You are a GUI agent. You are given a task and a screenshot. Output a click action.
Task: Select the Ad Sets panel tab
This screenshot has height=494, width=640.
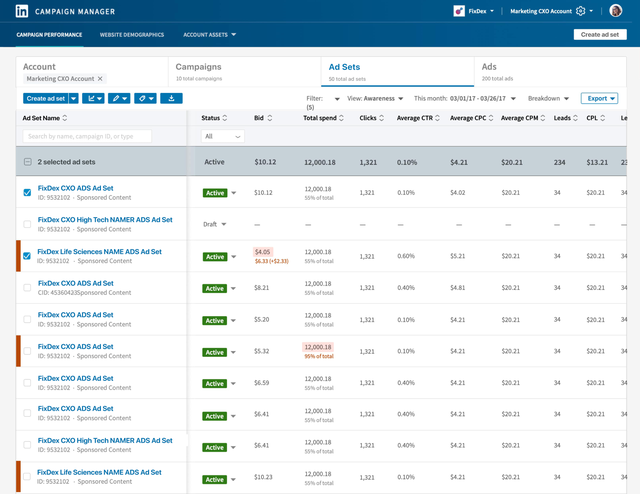398,72
